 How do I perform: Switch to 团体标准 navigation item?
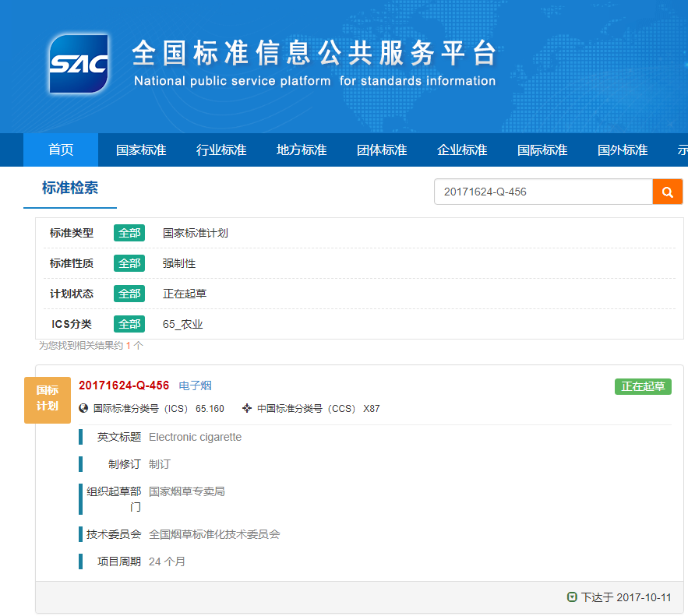382,150
